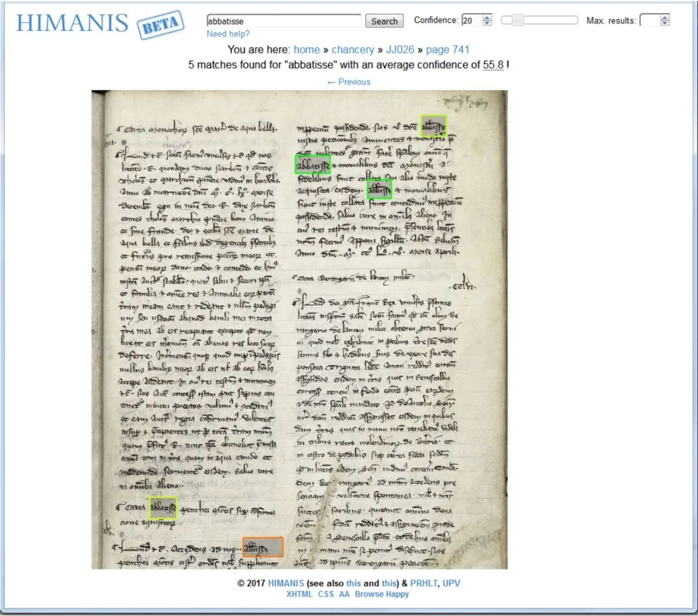Open the XHTML validation link

coord(299,594)
